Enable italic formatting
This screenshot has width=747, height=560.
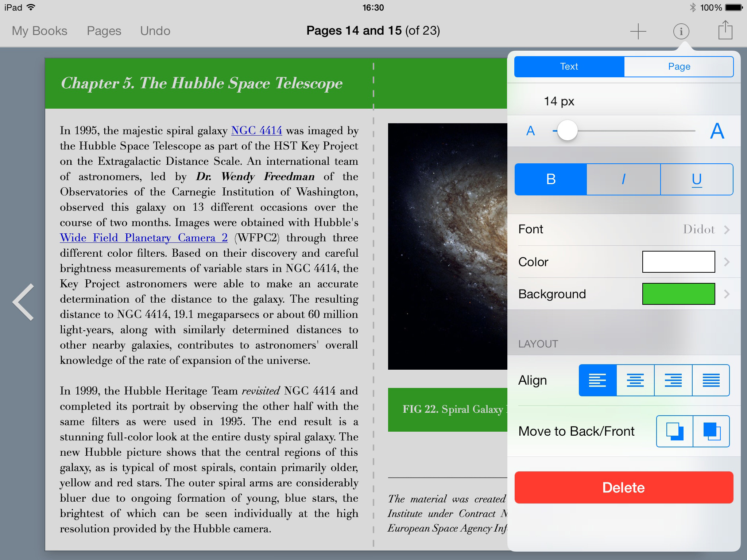click(623, 179)
